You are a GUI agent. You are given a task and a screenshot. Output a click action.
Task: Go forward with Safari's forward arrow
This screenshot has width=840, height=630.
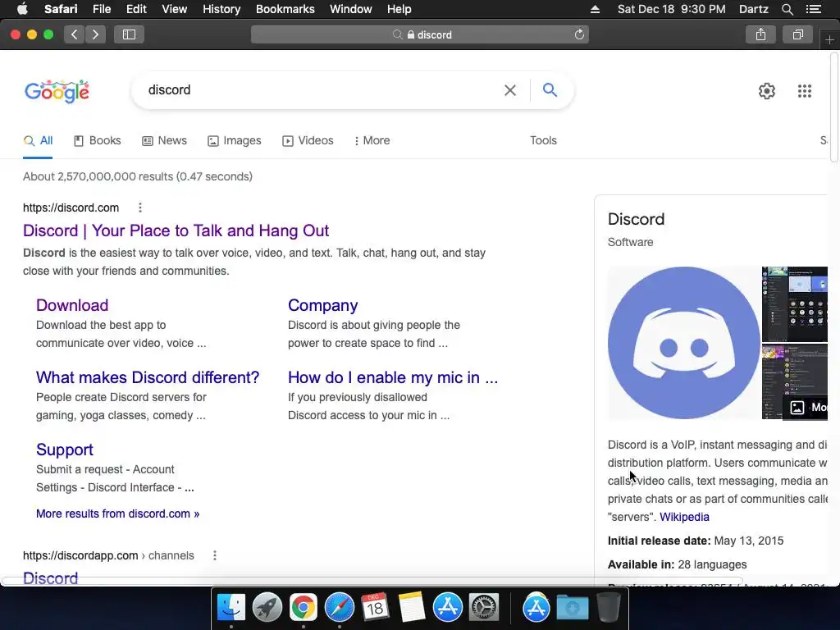coord(95,34)
